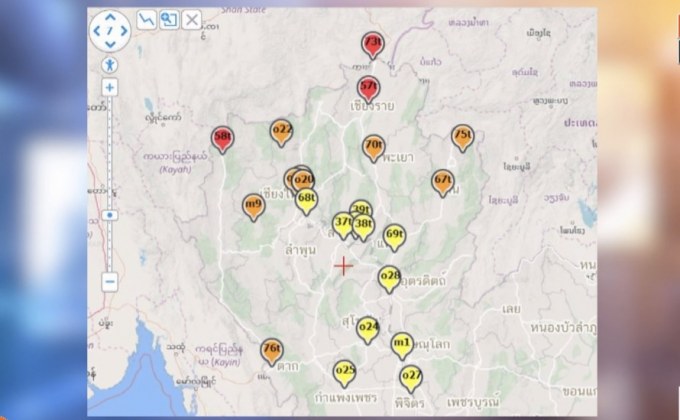Click the zoom slider handle
680x420 pixels.
pos(109,215)
